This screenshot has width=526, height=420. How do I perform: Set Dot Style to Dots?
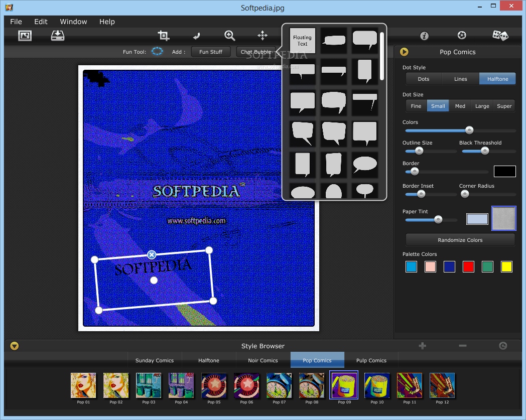click(424, 79)
